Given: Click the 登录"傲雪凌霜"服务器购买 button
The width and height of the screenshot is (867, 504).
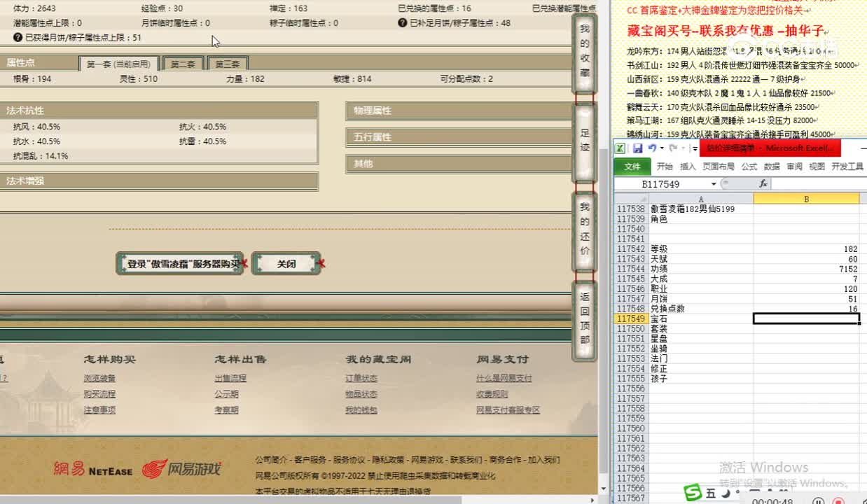Looking at the screenshot, I should click(181, 264).
